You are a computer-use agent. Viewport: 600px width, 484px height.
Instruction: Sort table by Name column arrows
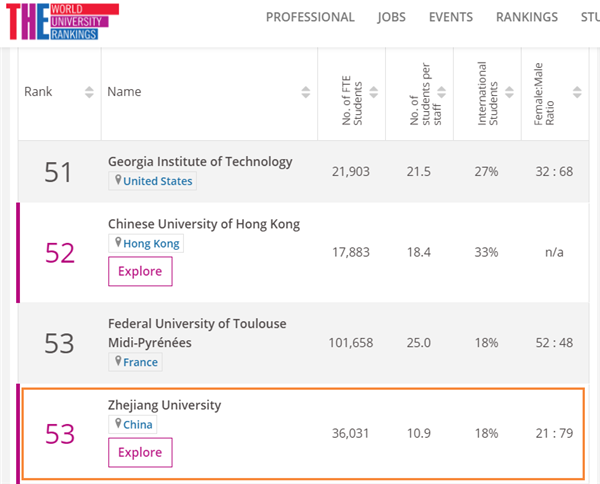[305, 92]
